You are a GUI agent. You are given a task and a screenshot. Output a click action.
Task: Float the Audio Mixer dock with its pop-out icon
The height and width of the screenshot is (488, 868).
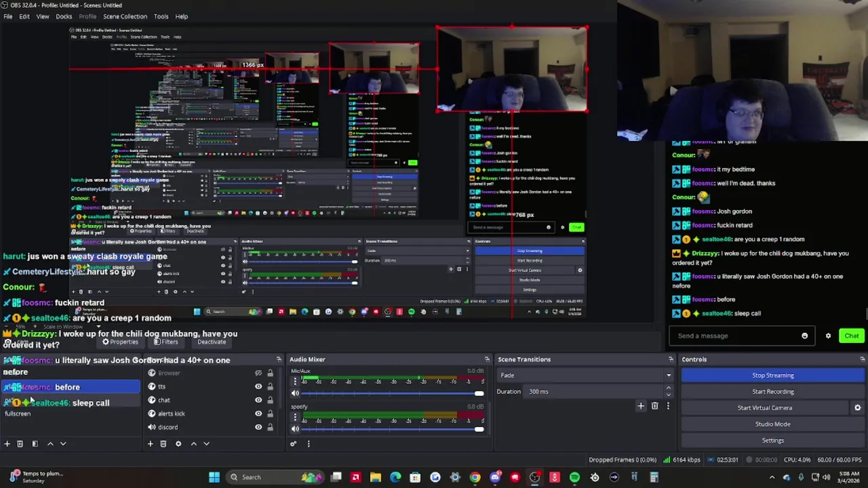pos(487,359)
